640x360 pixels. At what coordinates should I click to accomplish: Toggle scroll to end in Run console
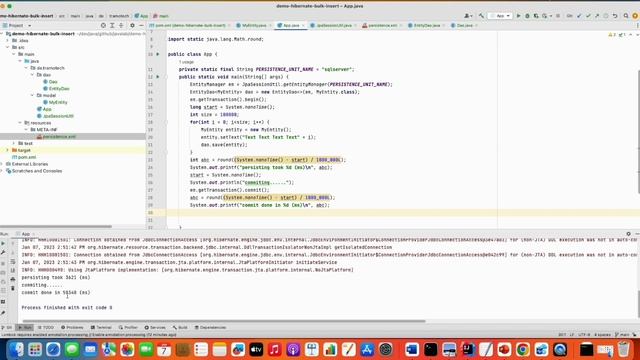(x=13, y=270)
